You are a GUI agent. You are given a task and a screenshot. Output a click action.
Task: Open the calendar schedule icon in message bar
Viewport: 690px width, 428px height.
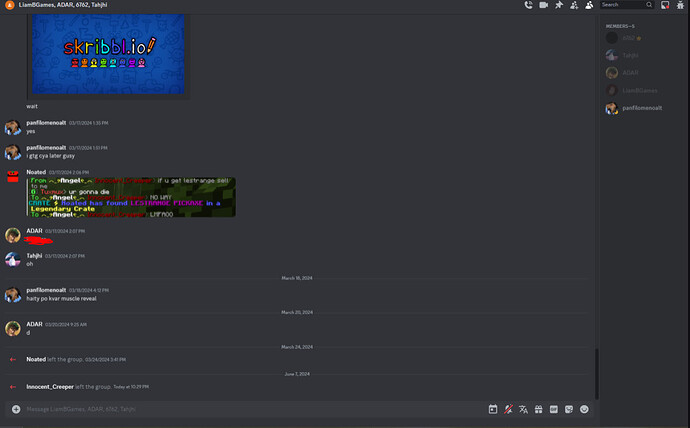[493, 410]
